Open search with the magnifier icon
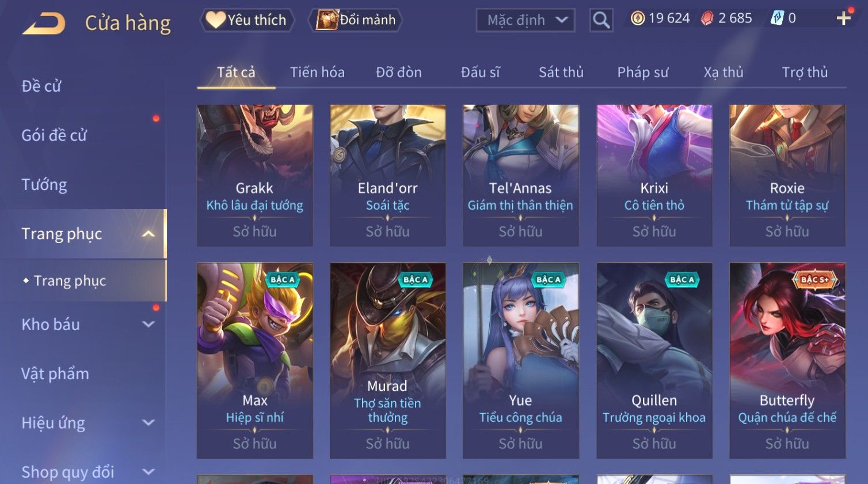Screen dimensions: 868x484 coord(601,20)
